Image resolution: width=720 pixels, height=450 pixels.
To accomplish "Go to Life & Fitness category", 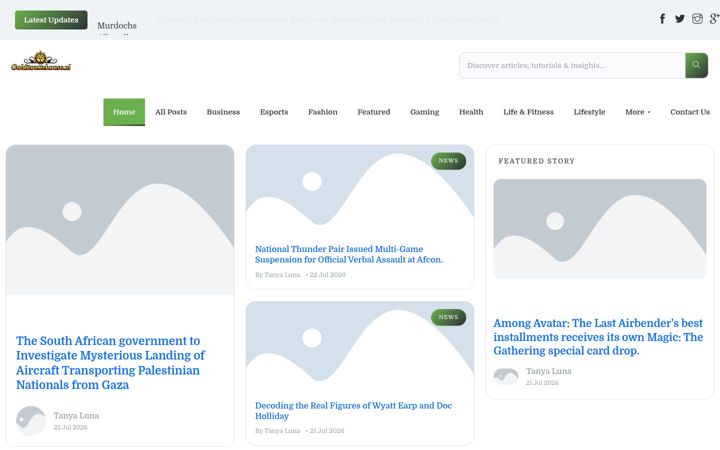I will (528, 112).
